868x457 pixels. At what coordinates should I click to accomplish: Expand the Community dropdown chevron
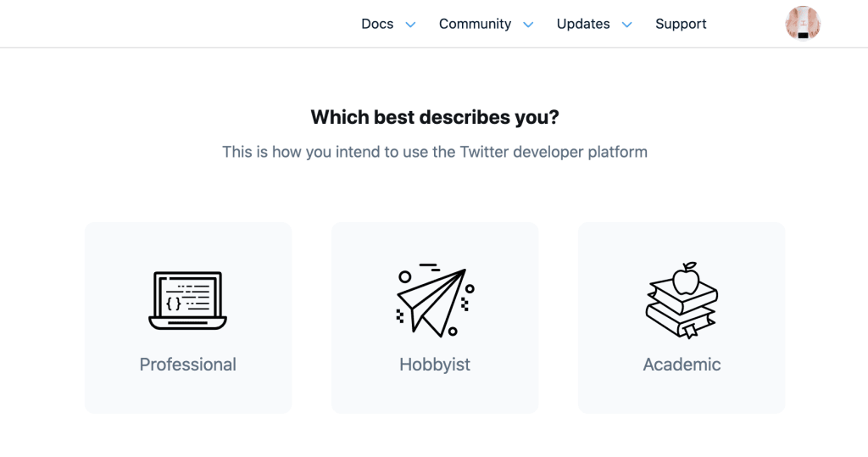pos(528,25)
